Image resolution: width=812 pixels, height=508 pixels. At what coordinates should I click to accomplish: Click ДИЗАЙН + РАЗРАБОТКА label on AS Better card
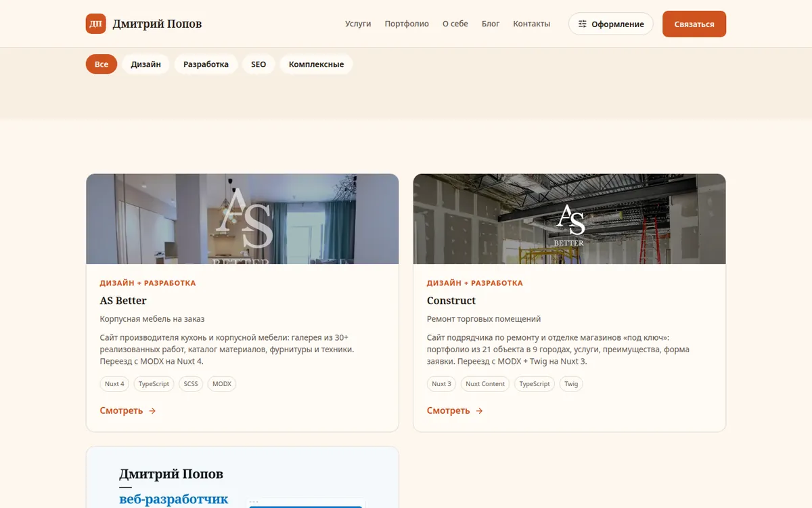pyautogui.click(x=148, y=283)
